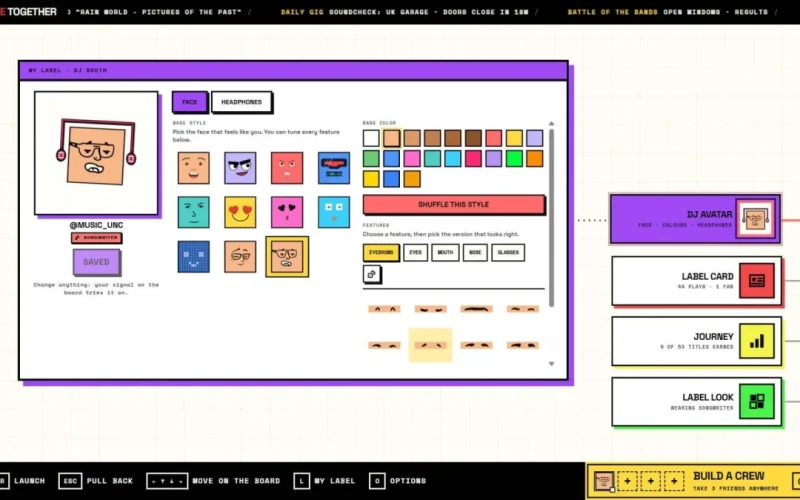Click the O key icon for Options
This screenshot has height=500, width=800.
377,481
